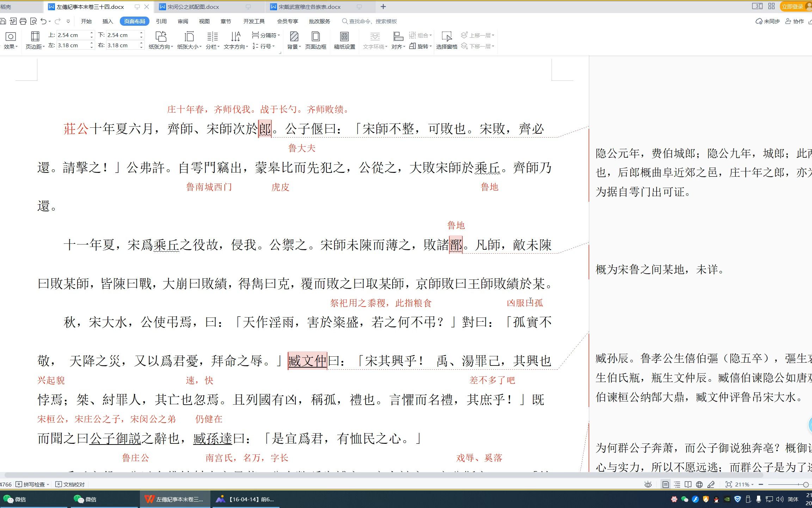This screenshot has height=508, width=812.
Task: Open the 开发工具 Developer tools tab
Action: click(x=254, y=21)
